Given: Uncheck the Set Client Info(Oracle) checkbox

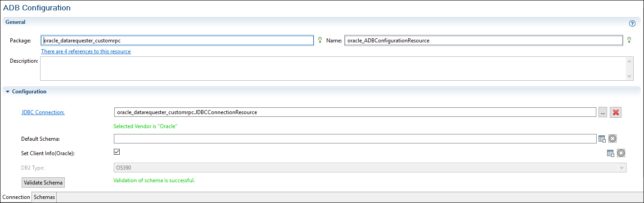Looking at the screenshot, I should pos(117,152).
